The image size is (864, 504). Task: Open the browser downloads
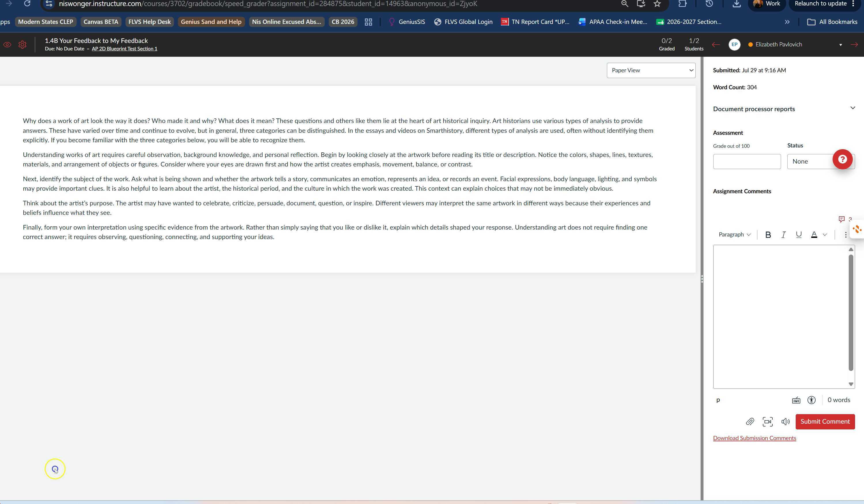click(736, 4)
